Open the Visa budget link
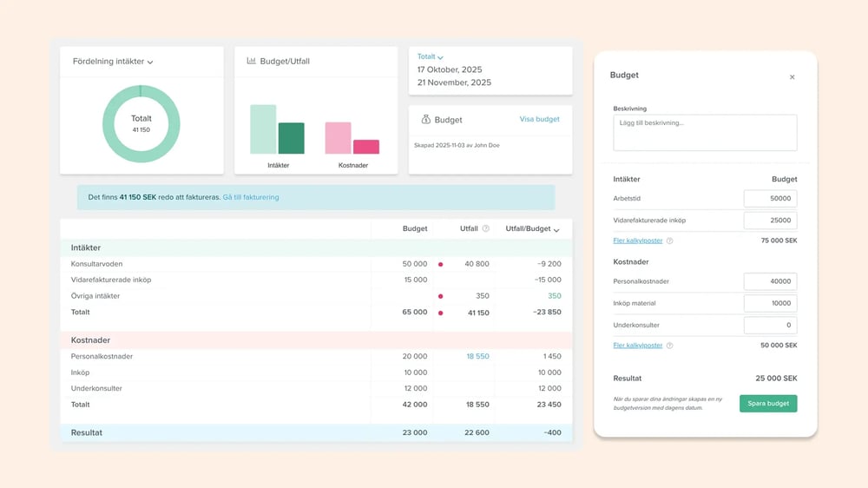 539,120
